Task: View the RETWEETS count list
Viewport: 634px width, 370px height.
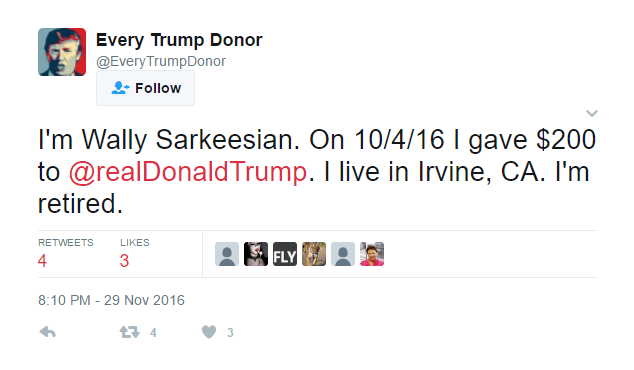Action: [x=66, y=253]
